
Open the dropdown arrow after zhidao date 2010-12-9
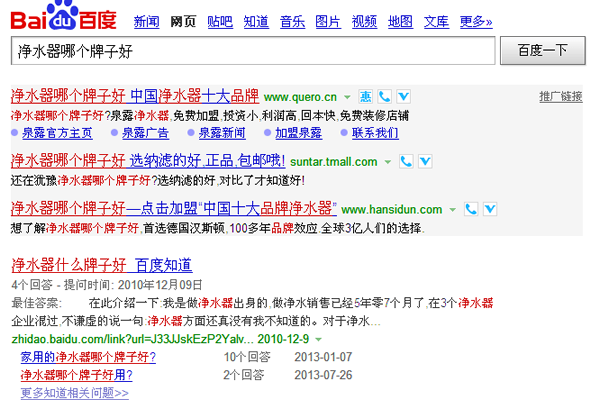point(318,339)
